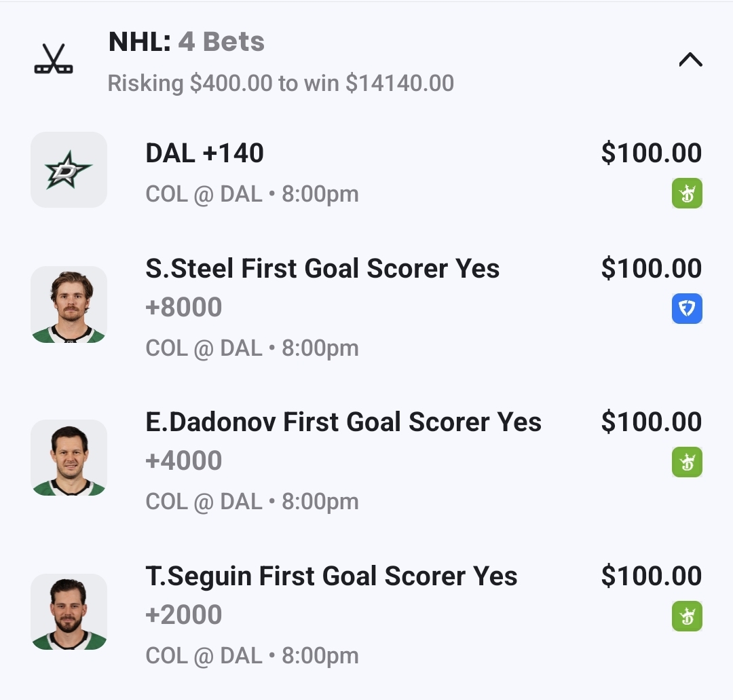The width and height of the screenshot is (733, 700).
Task: Open the S.Steel player headshot
Action: point(69,304)
